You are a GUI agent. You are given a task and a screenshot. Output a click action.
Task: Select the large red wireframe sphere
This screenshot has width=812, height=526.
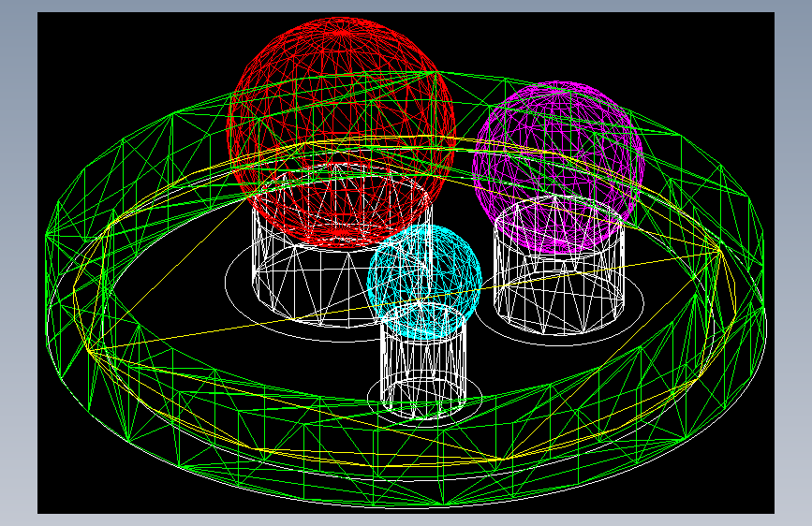point(341,132)
